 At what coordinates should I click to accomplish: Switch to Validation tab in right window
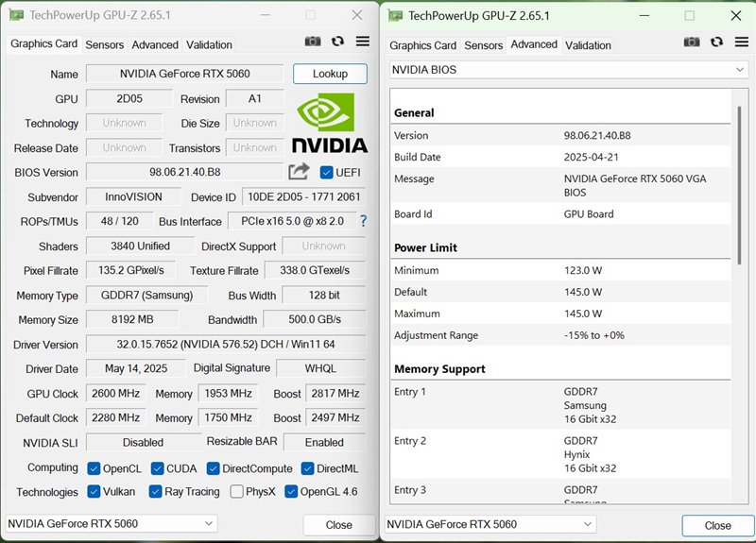click(x=588, y=45)
